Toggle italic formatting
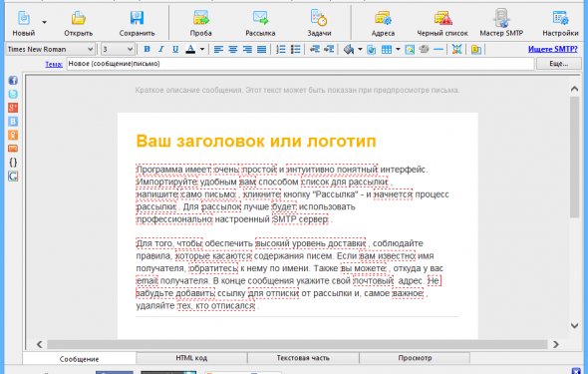Screen dimensions: 588x374 click(x=160, y=49)
